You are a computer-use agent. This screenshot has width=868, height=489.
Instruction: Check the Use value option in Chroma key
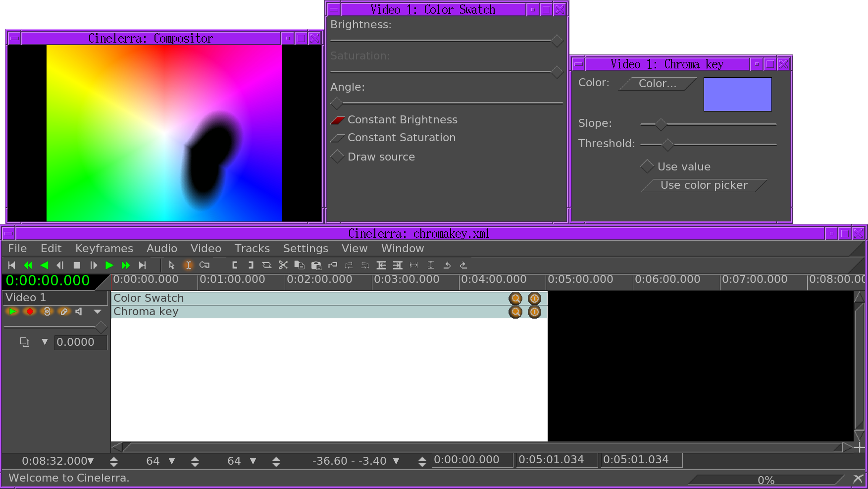tap(675, 166)
